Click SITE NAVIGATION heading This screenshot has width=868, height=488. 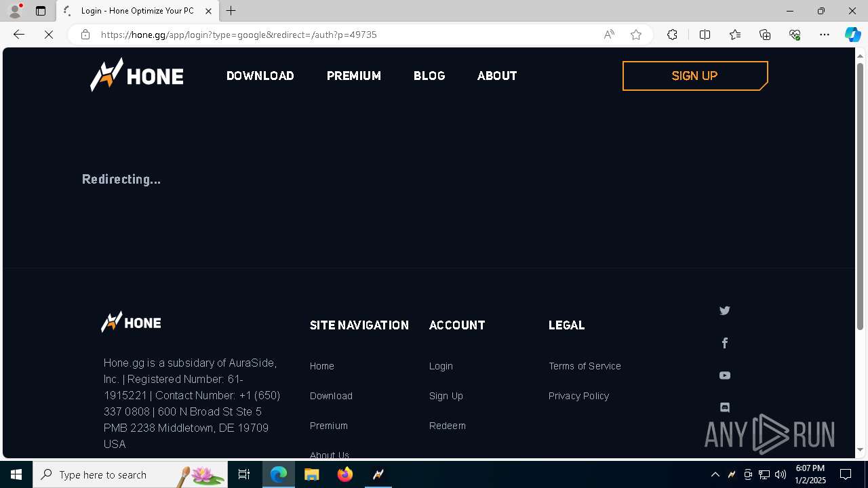(x=359, y=325)
